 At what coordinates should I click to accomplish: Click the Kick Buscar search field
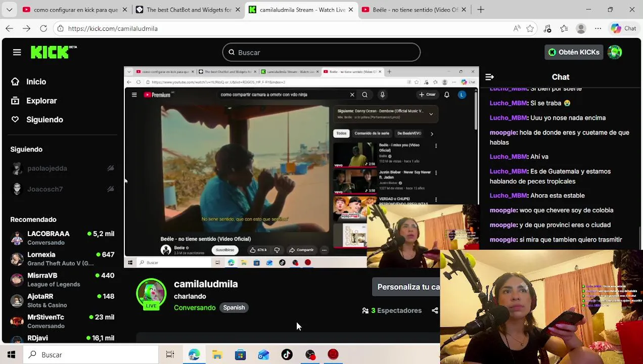point(321,52)
